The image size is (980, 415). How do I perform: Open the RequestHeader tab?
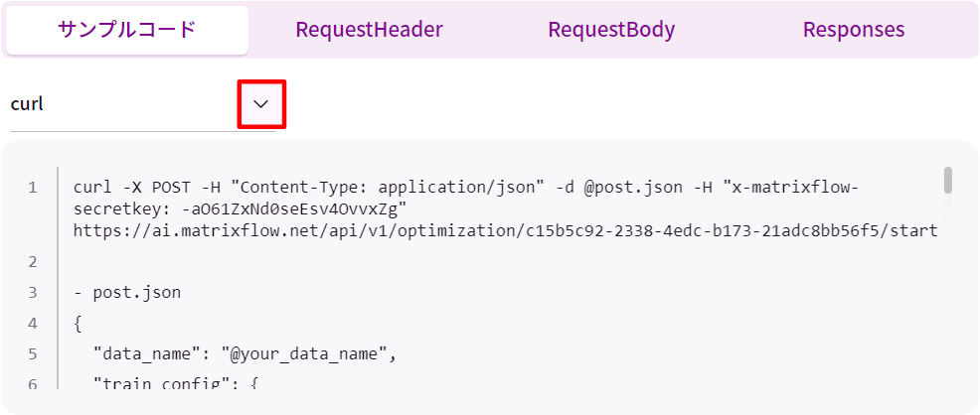[x=369, y=30]
